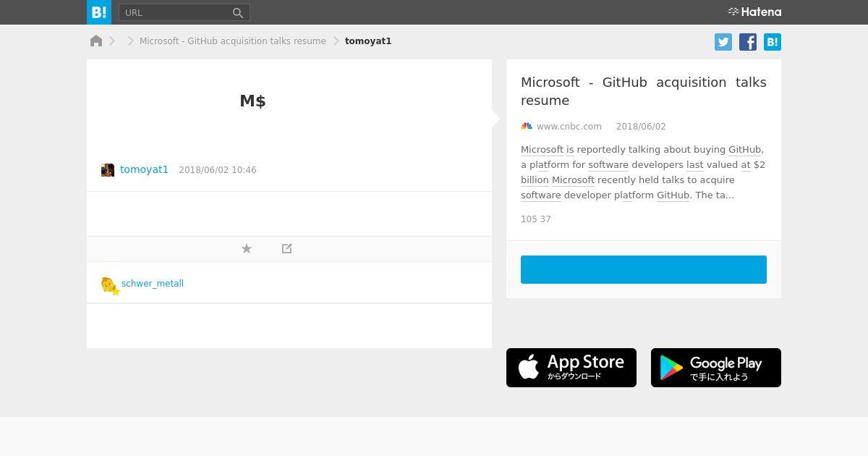
Task: Download from the App Store badge
Action: 571,368
